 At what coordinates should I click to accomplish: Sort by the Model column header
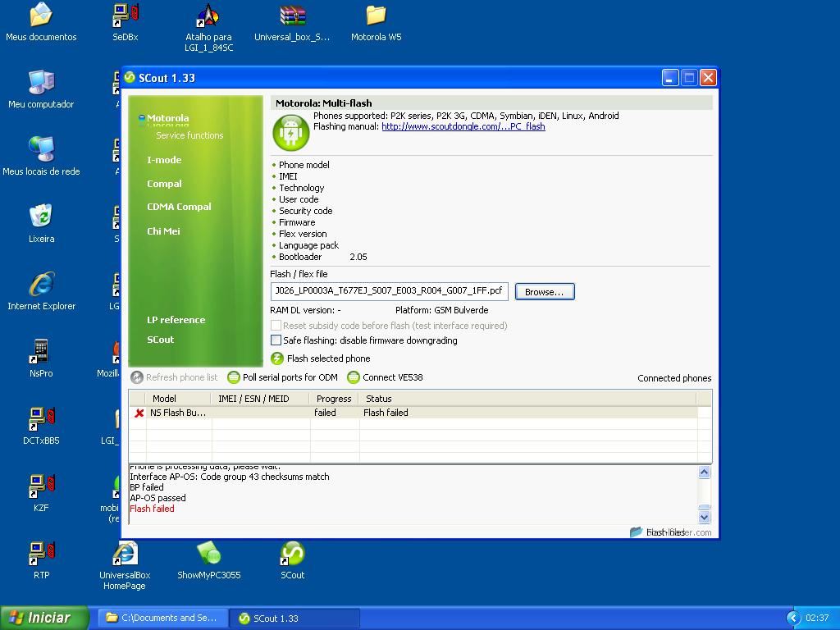(x=178, y=399)
